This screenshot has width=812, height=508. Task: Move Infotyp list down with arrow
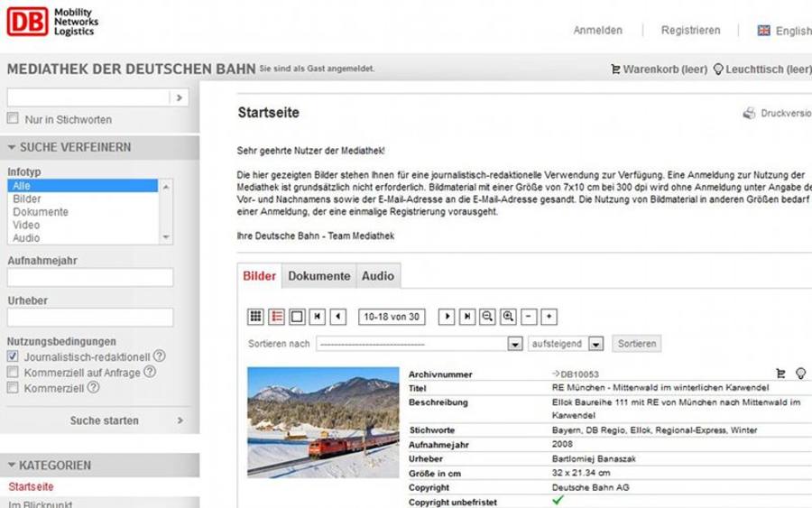point(166,237)
